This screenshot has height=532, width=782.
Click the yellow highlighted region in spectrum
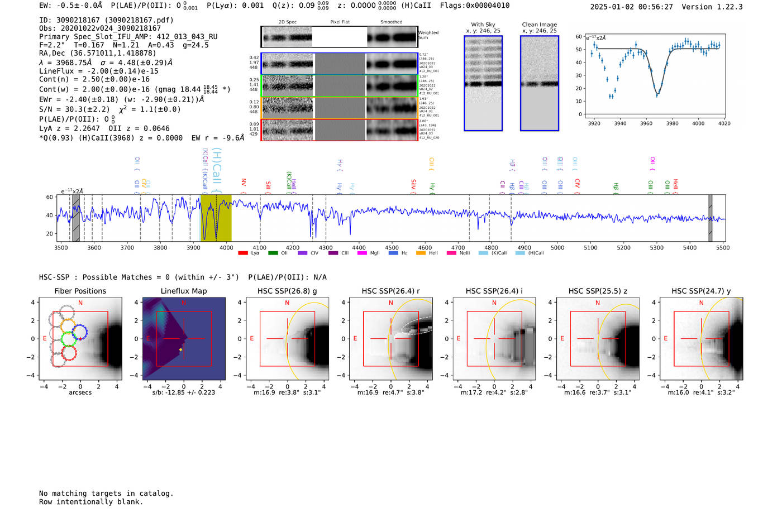pyautogui.click(x=216, y=218)
